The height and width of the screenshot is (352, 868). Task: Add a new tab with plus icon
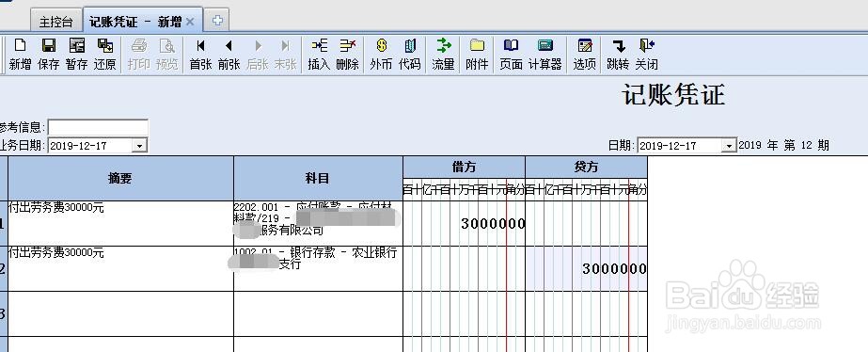coord(217,21)
